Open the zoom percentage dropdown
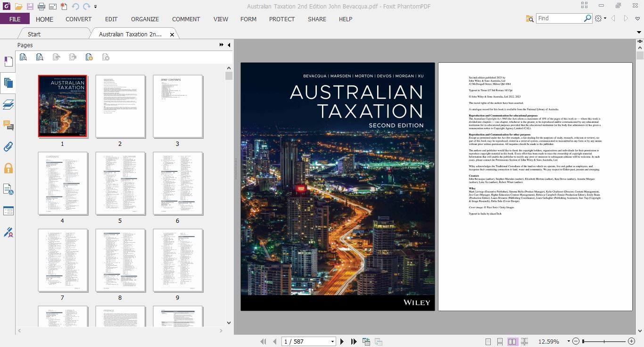The height and width of the screenshot is (347, 644). (569, 341)
